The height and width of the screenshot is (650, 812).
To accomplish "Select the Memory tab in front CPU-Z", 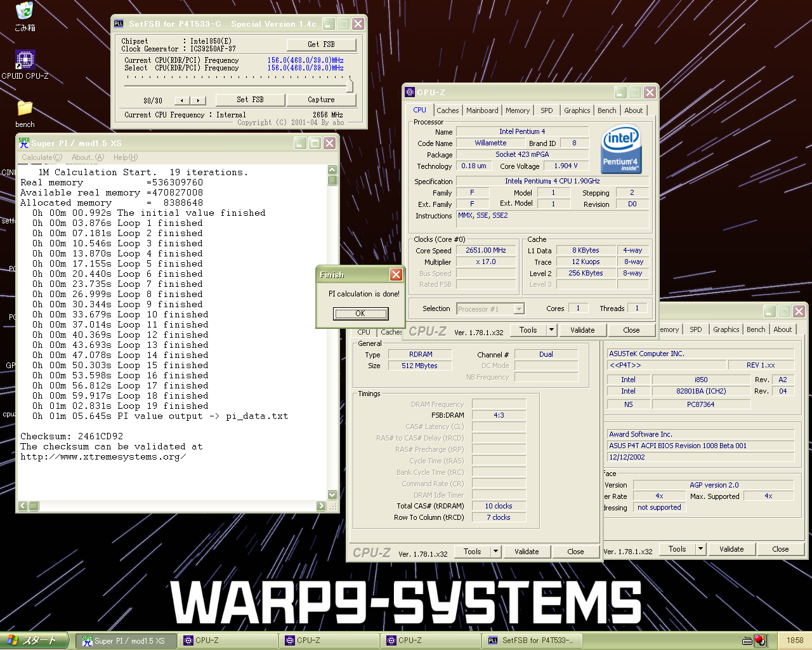I will (x=518, y=110).
